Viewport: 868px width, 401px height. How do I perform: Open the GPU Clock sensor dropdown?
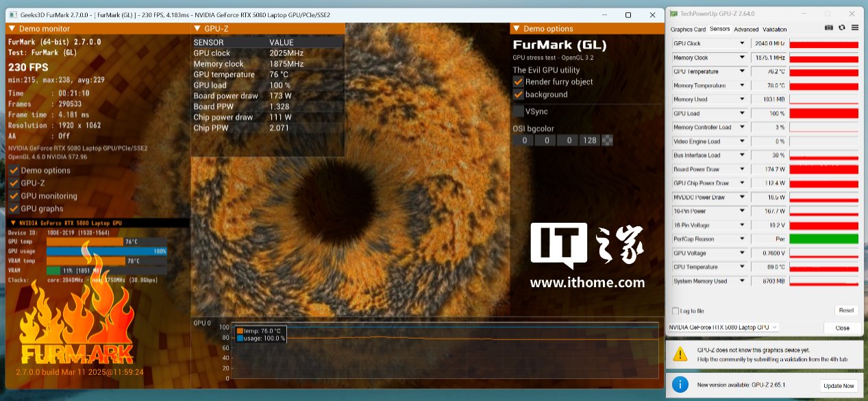(741, 44)
